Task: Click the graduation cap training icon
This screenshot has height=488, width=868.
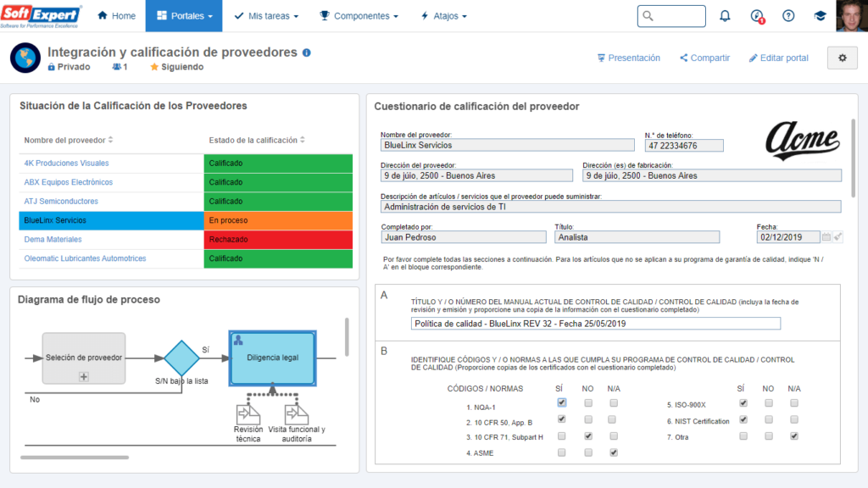Action: pos(820,16)
